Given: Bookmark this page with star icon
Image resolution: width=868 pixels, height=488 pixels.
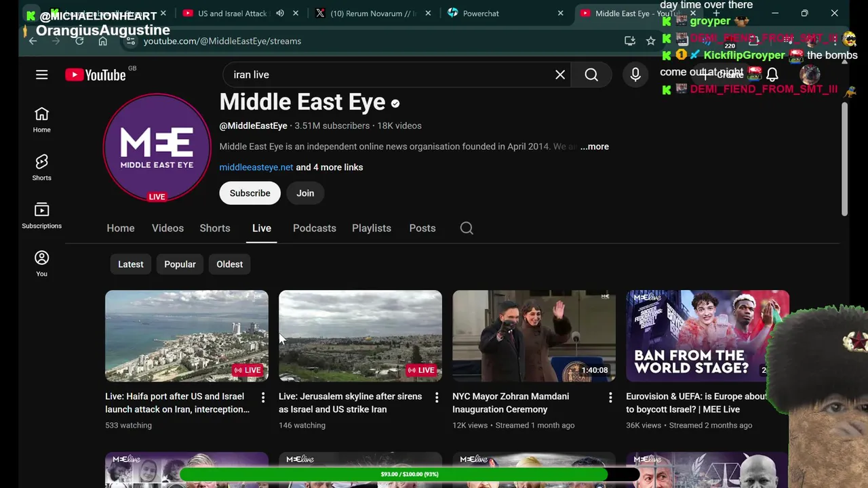Looking at the screenshot, I should point(651,41).
